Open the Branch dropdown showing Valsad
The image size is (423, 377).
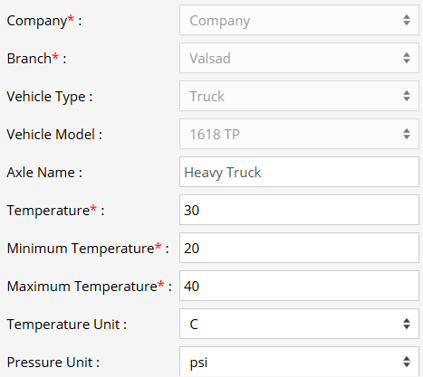[299, 58]
